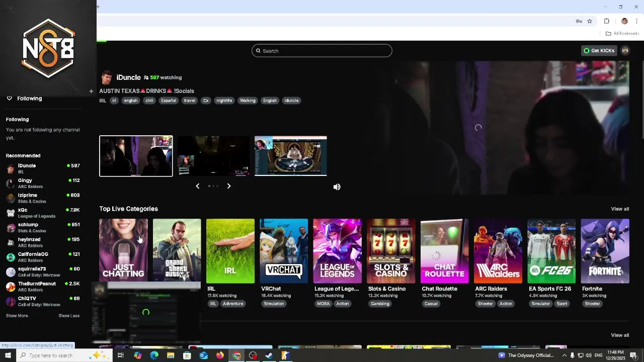Screen dimensions: 644x362
Task: Open the Chat Roulette category card
Action: 444,250
